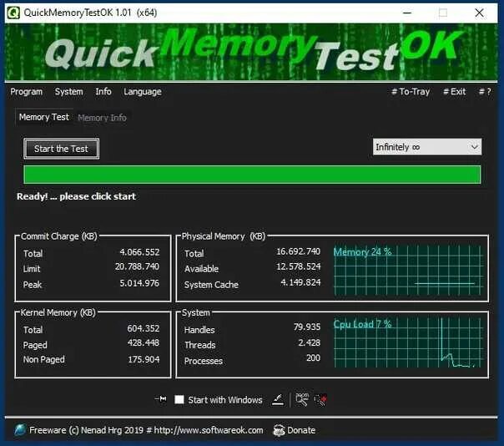
Task: Click the Ready! ... please click start status text
Action: [76, 196]
